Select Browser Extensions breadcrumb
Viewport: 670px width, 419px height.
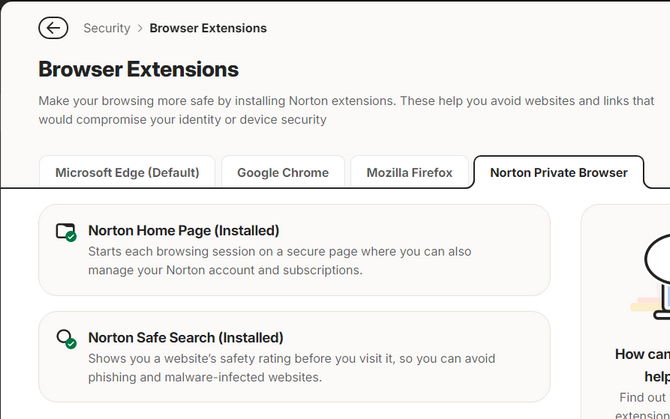tap(208, 28)
